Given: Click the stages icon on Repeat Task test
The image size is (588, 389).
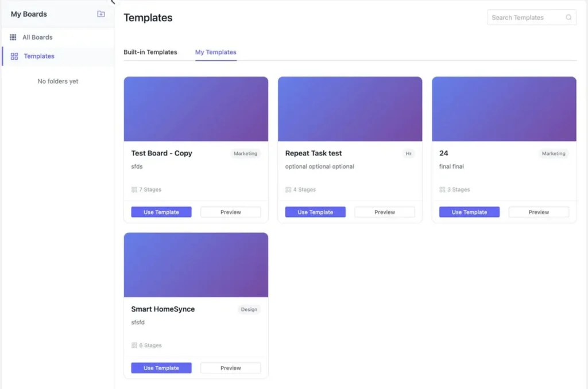Looking at the screenshot, I should (287, 189).
